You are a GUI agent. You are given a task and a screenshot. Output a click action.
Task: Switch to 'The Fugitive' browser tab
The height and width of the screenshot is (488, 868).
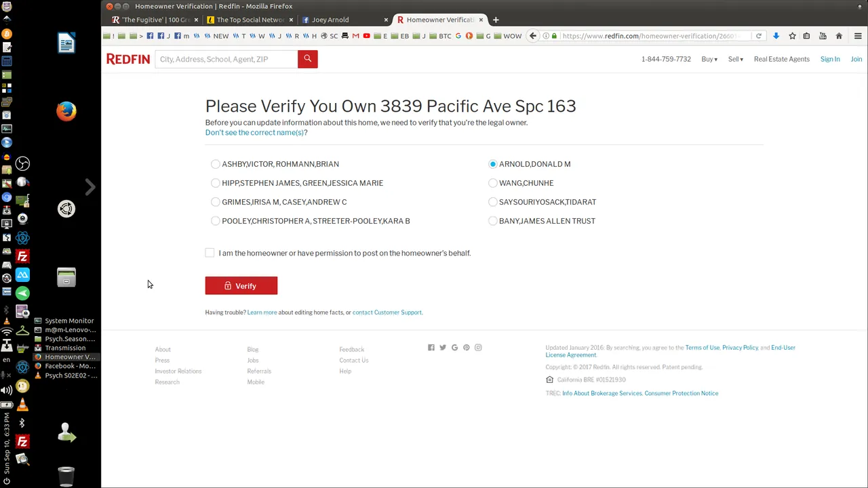(154, 20)
